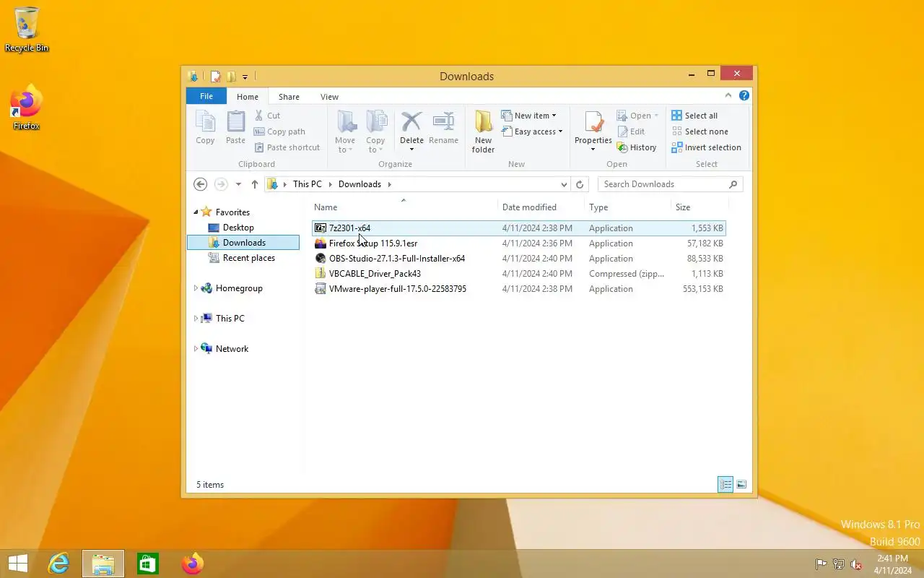Open the Customize Quick Access Toolbar dropdown
The width and height of the screenshot is (924, 578).
click(245, 77)
